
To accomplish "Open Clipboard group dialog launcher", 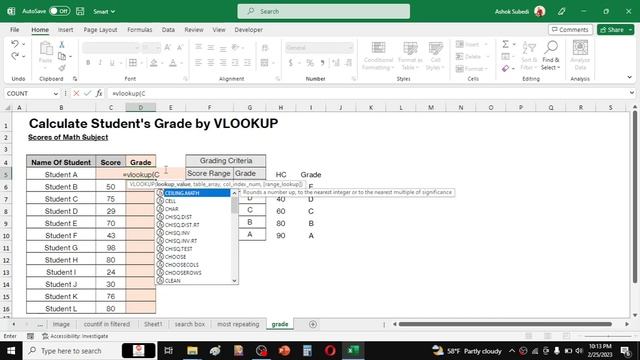I will 75,78.
